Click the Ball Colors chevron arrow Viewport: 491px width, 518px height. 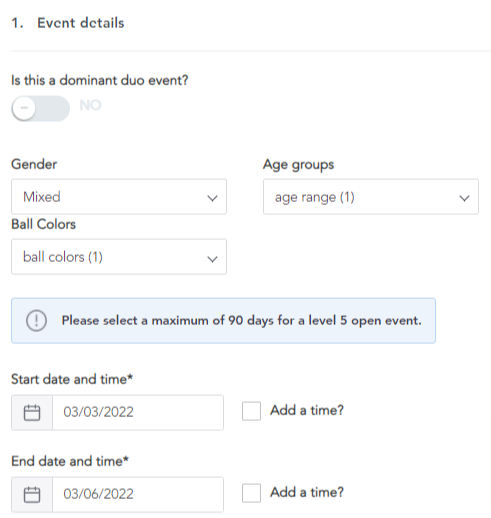212,259
